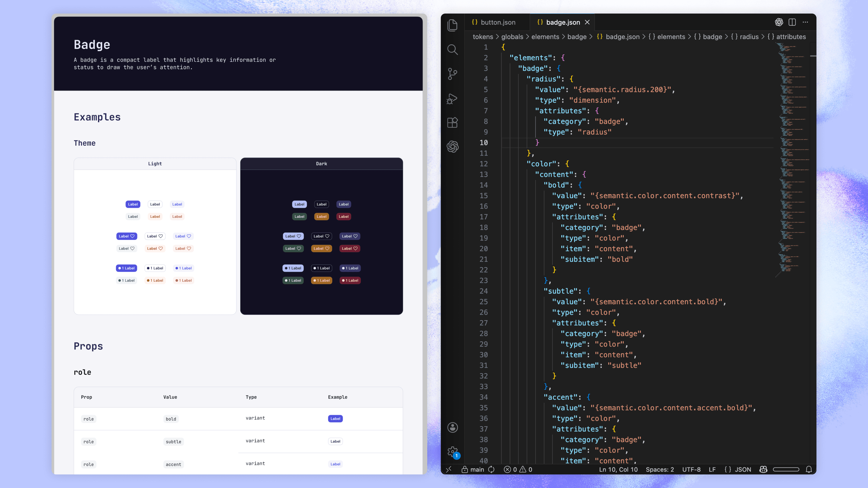Open the notifications bell

(x=809, y=469)
